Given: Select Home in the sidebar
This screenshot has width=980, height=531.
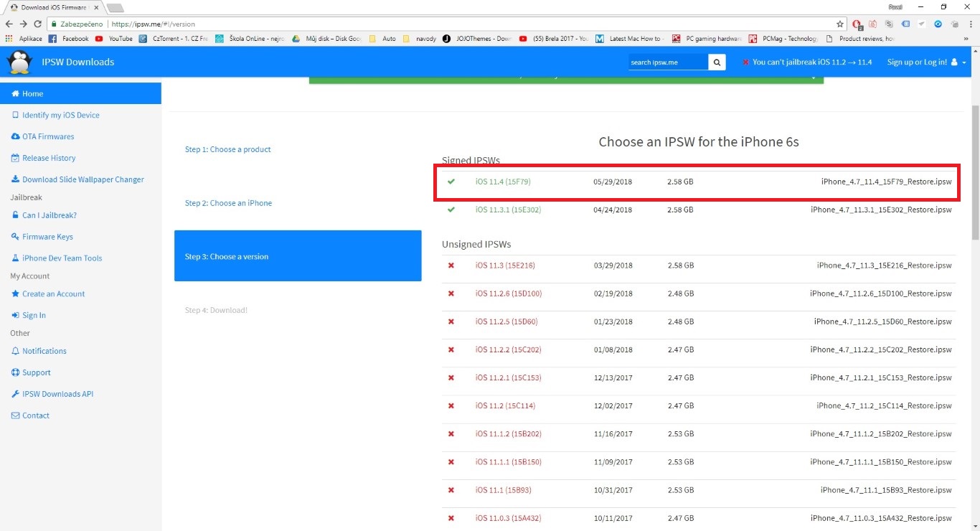Looking at the screenshot, I should click(x=80, y=93).
